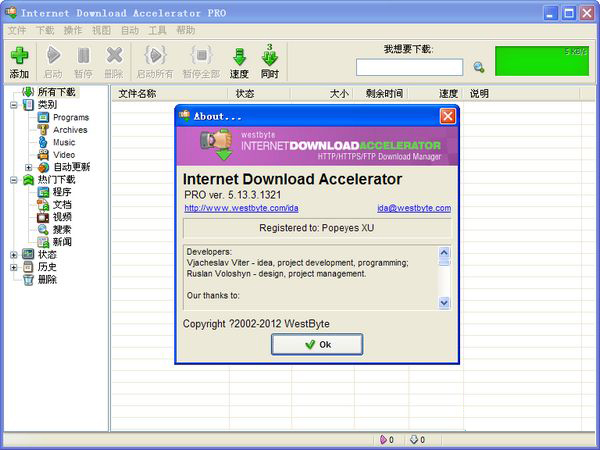This screenshot has height=450, width=600.
Task: Close the About dialog with red X
Action: 447,116
